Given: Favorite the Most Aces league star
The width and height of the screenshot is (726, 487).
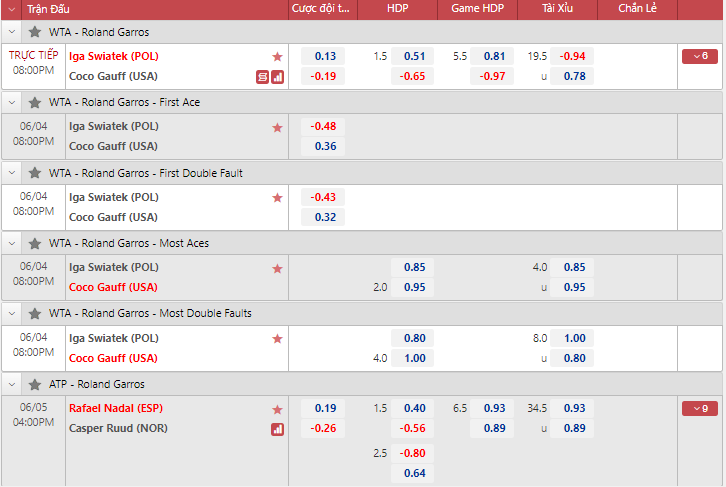Looking at the screenshot, I should tap(35, 244).
